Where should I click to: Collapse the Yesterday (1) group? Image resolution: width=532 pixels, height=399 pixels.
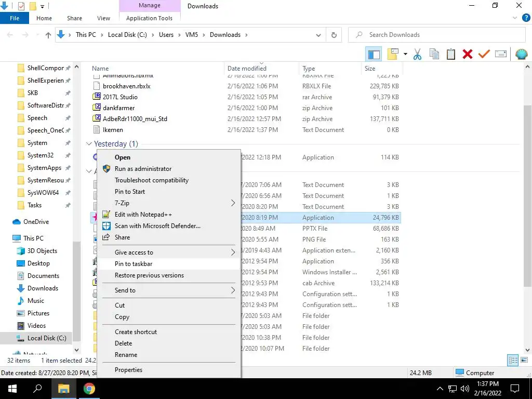pyautogui.click(x=89, y=144)
